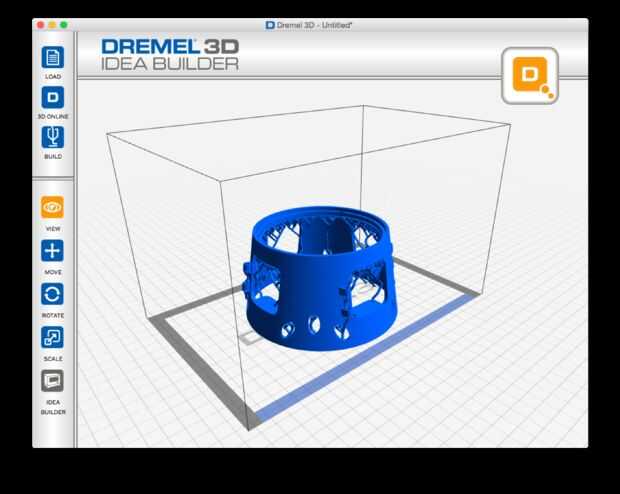Viewport: 620px width, 494px height.
Task: Click the Dremel 3D Idea Builder logo
Action: tap(170, 55)
